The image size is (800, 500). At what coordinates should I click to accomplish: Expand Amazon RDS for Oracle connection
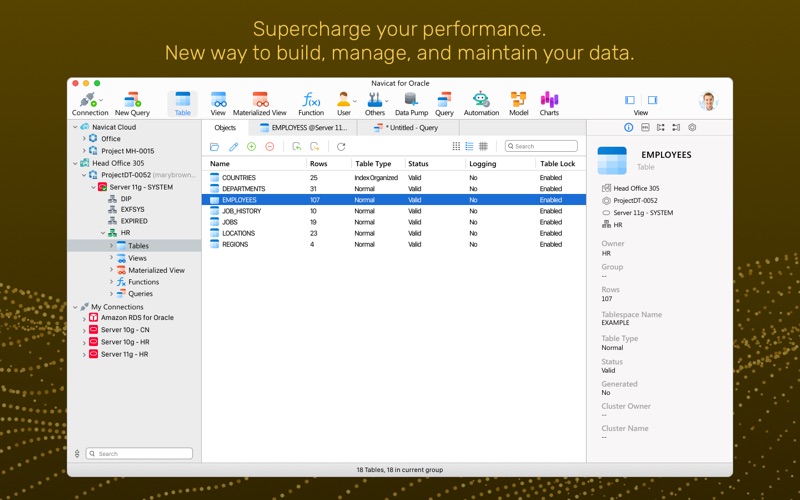point(84,318)
